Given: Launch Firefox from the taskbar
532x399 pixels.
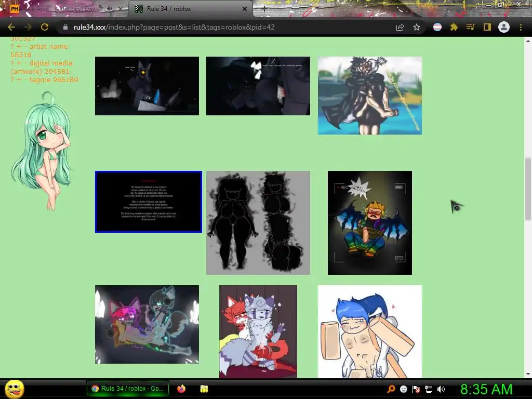Looking at the screenshot, I should (x=181, y=389).
